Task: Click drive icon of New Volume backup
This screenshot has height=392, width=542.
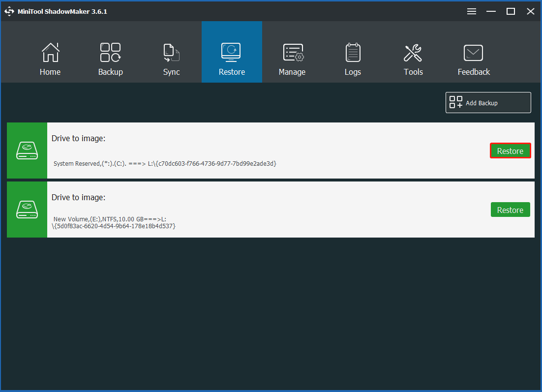Action: [x=27, y=210]
